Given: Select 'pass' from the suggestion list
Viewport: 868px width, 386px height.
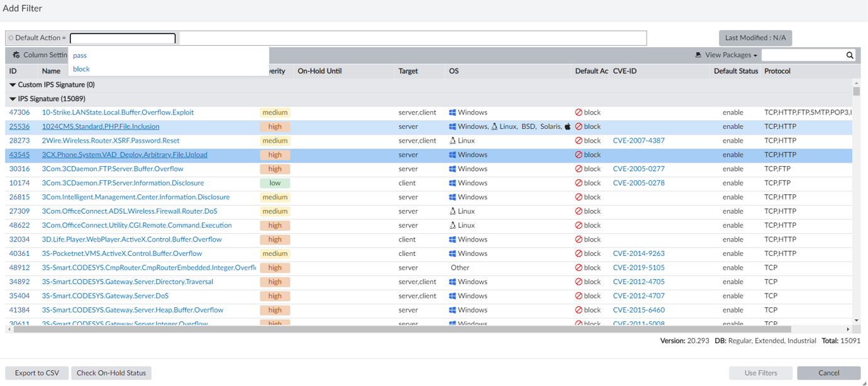Looking at the screenshot, I should pyautogui.click(x=80, y=55).
